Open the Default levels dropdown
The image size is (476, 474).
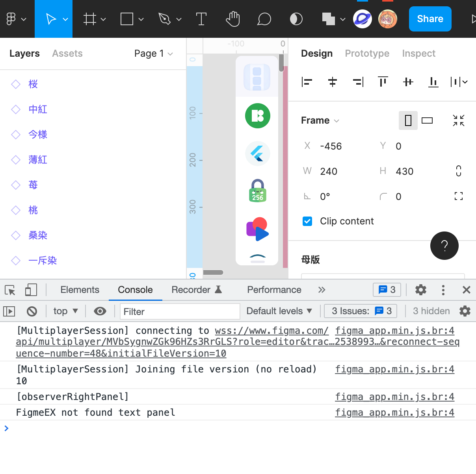pyautogui.click(x=279, y=311)
